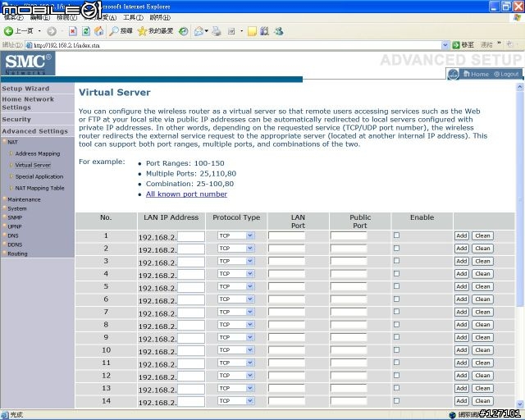Open NAT Mapping Table in sidebar

tap(39, 188)
